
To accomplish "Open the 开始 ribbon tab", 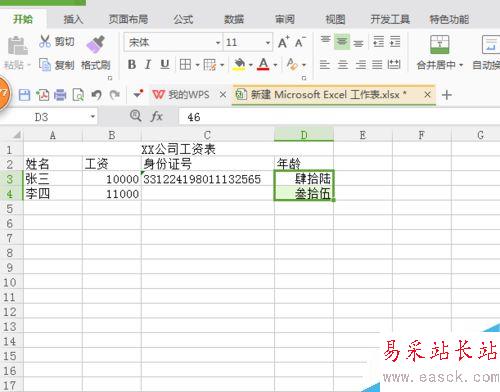I will point(23,19).
